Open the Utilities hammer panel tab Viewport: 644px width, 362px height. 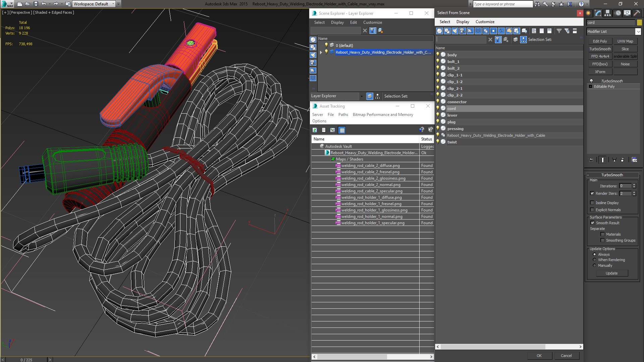tap(636, 13)
